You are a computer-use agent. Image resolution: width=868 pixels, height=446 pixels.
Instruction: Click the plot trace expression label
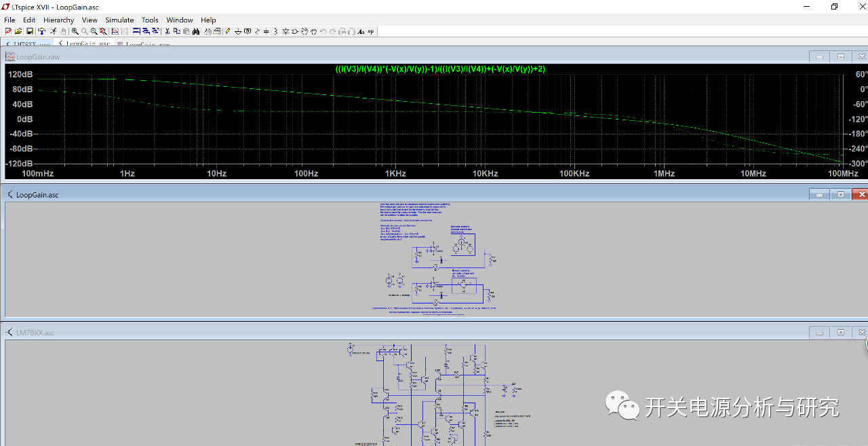point(440,69)
